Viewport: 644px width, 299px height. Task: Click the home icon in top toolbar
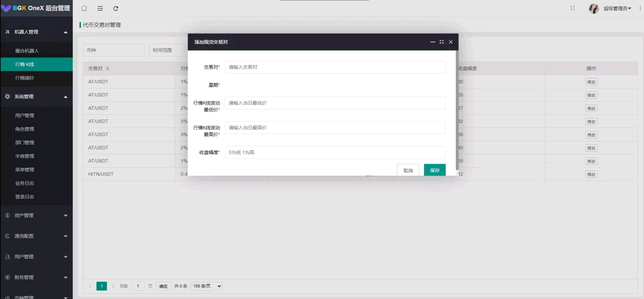tap(84, 8)
